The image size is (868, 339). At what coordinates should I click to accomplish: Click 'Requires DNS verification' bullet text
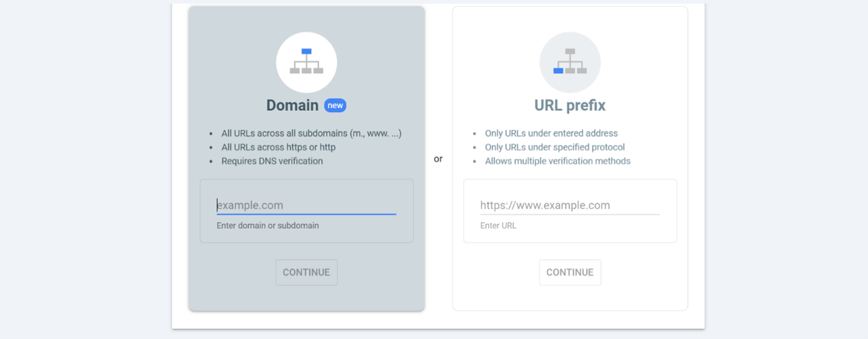click(272, 161)
